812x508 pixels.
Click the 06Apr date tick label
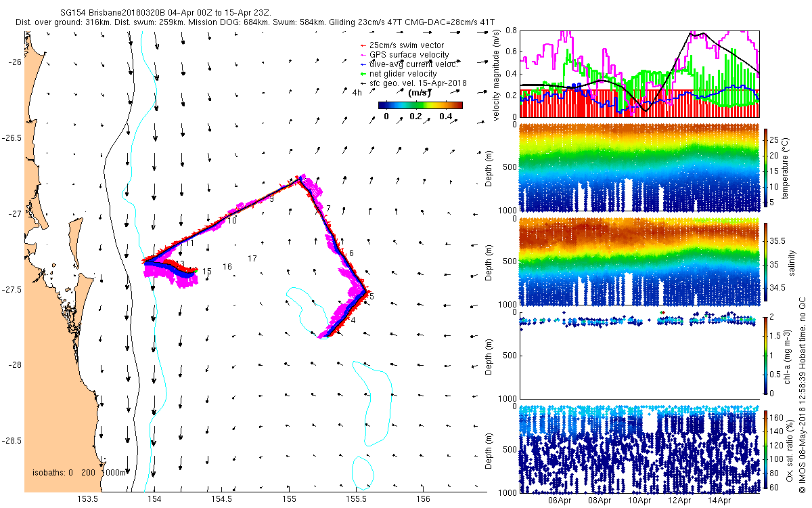coord(560,502)
